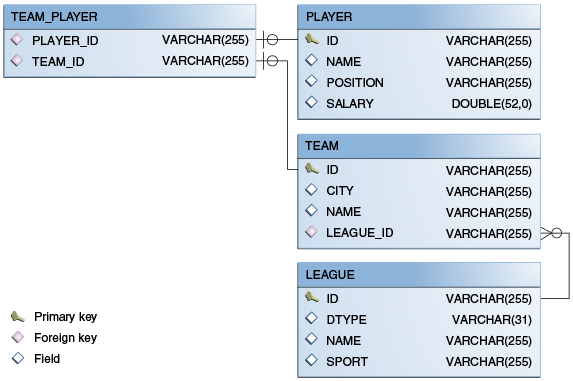This screenshot has height=381, width=573.
Task: Click the field diamond next to SALARY
Action: point(311,102)
